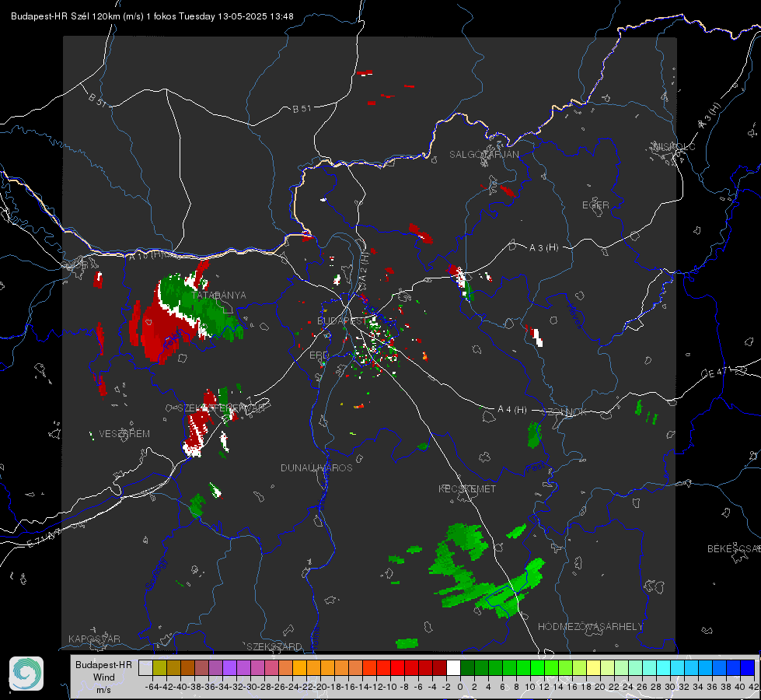Click the SALGÓTARJÁN city label
Image resolution: width=761 pixels, height=700 pixels.
point(483,155)
